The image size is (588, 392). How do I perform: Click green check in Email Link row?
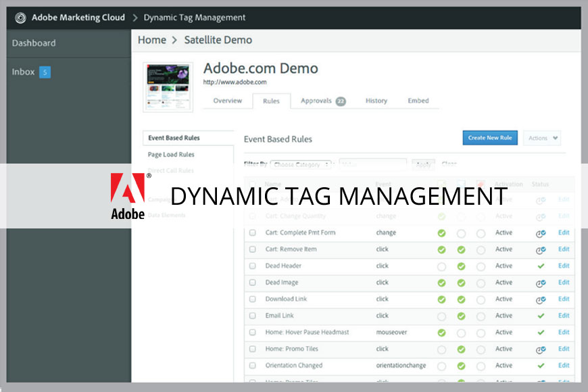pos(461,316)
